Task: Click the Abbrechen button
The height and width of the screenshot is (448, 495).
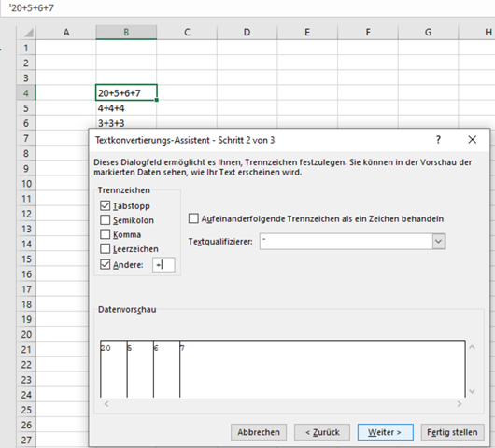Action: point(259,432)
